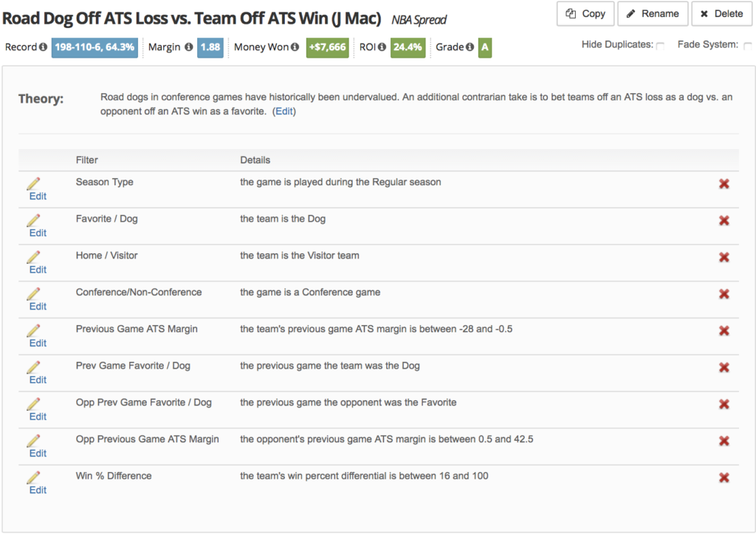Click the 24.4% ROI badge
756x534 pixels.
click(408, 47)
